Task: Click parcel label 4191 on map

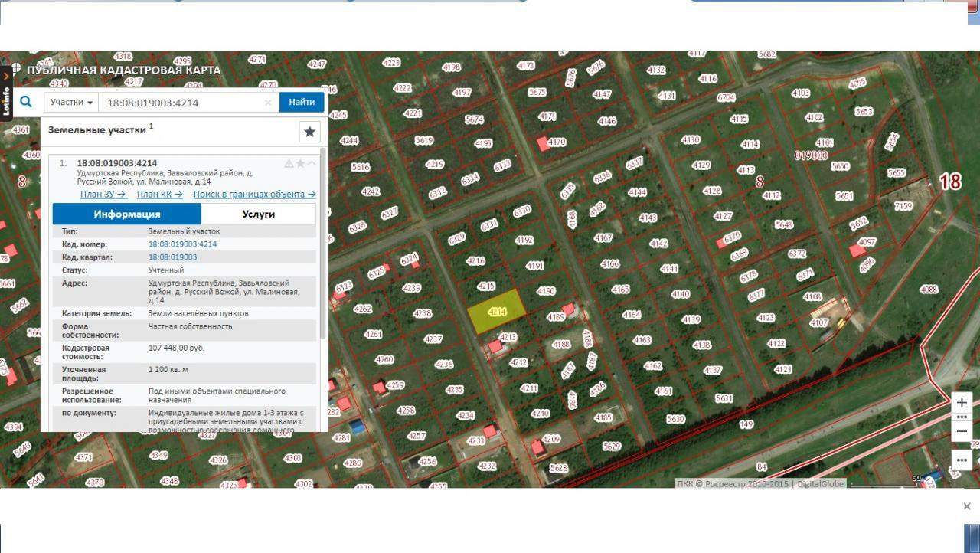Action: tap(534, 267)
